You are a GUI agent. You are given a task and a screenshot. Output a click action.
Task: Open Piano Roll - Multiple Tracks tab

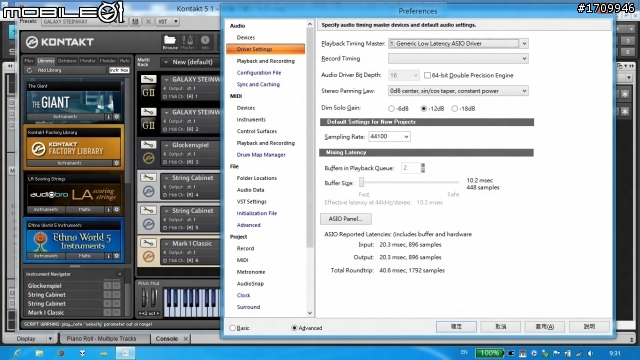pyautogui.click(x=101, y=338)
